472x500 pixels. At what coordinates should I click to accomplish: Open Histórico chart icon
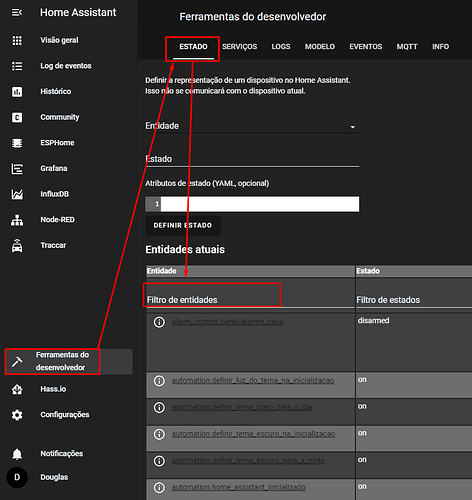coord(17,92)
